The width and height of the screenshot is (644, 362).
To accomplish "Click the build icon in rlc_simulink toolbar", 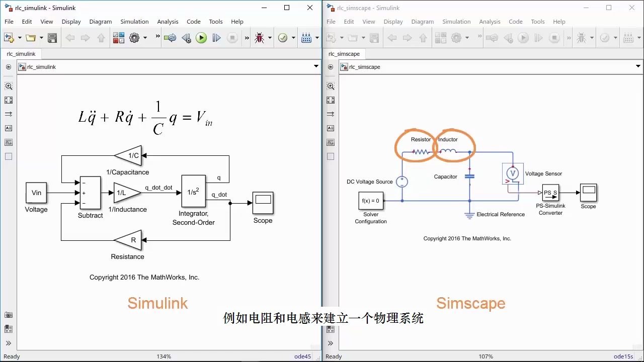I will pyautogui.click(x=306, y=38).
